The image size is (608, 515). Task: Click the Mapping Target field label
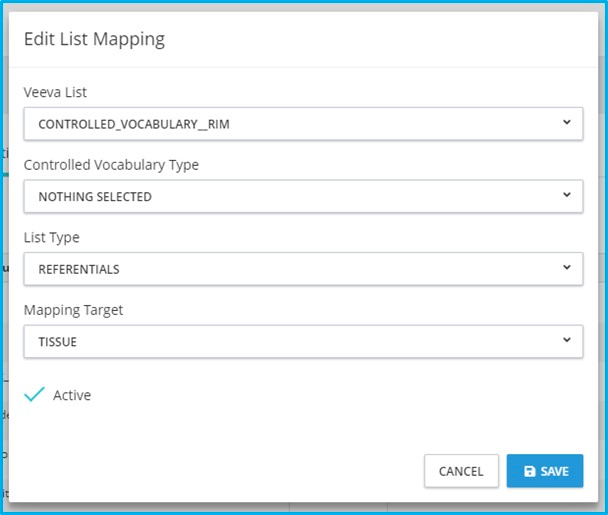coord(73,310)
